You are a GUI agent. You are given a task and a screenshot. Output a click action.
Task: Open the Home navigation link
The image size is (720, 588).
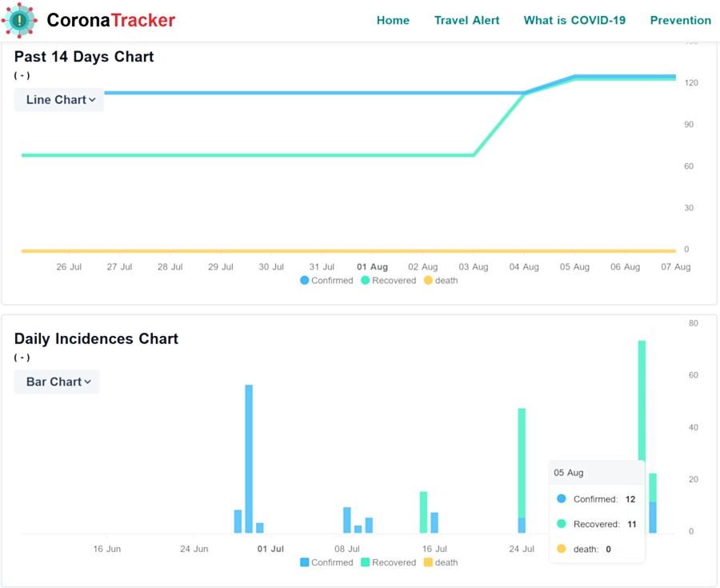tap(393, 21)
